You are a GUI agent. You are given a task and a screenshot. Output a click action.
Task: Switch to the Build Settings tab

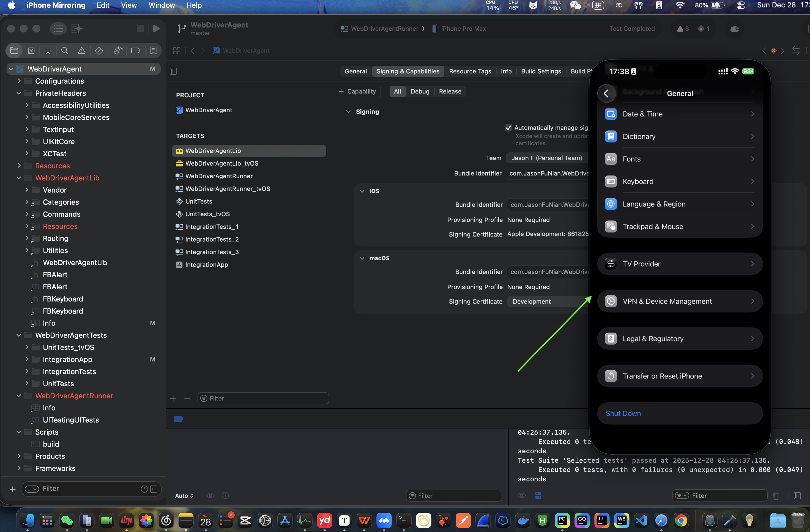click(x=541, y=71)
